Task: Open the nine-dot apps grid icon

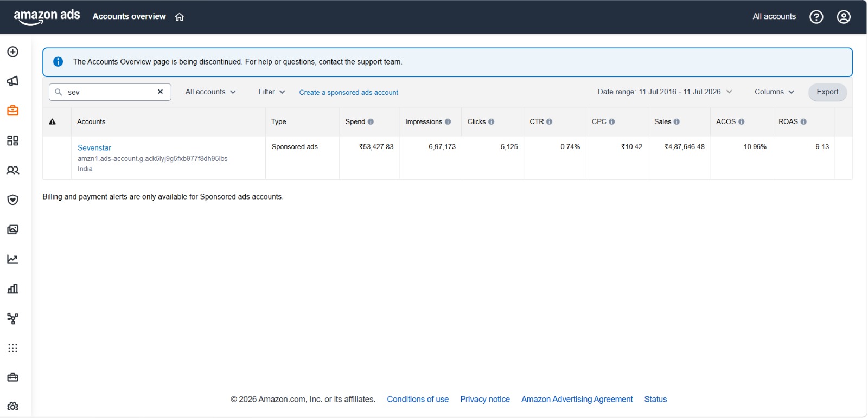Action: pyautogui.click(x=13, y=348)
